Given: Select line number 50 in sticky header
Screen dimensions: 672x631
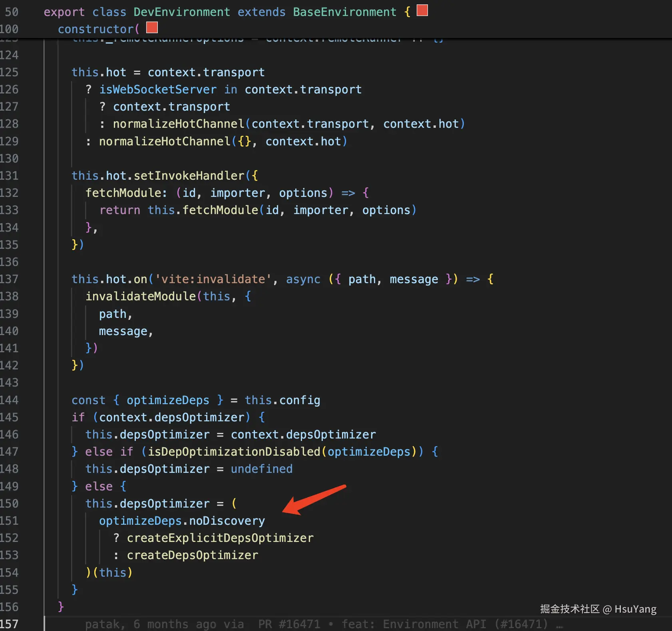Looking at the screenshot, I should point(12,12).
